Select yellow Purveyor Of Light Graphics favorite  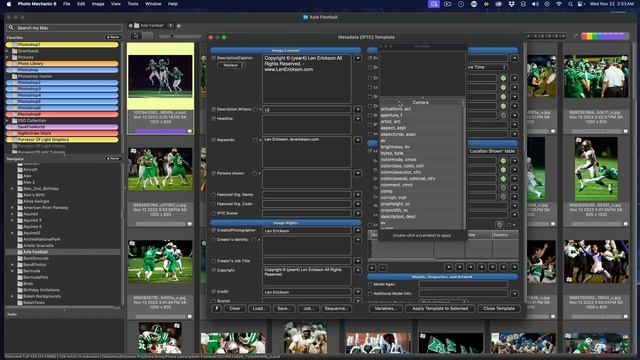coord(62,140)
